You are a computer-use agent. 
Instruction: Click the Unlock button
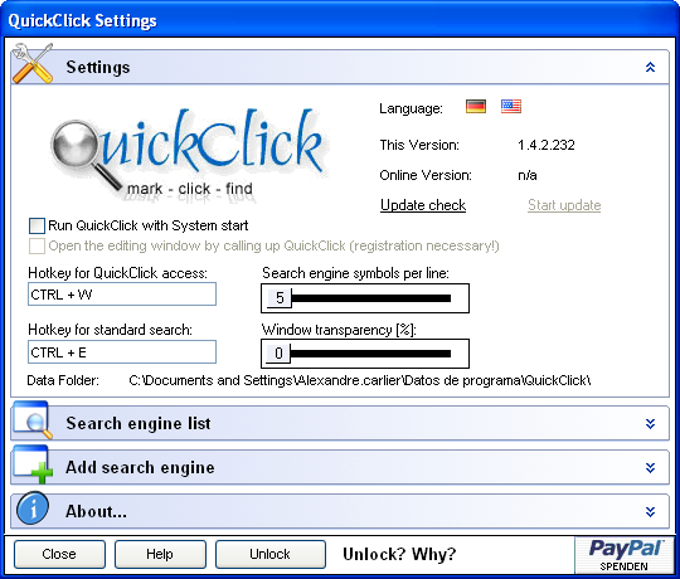[270, 554]
